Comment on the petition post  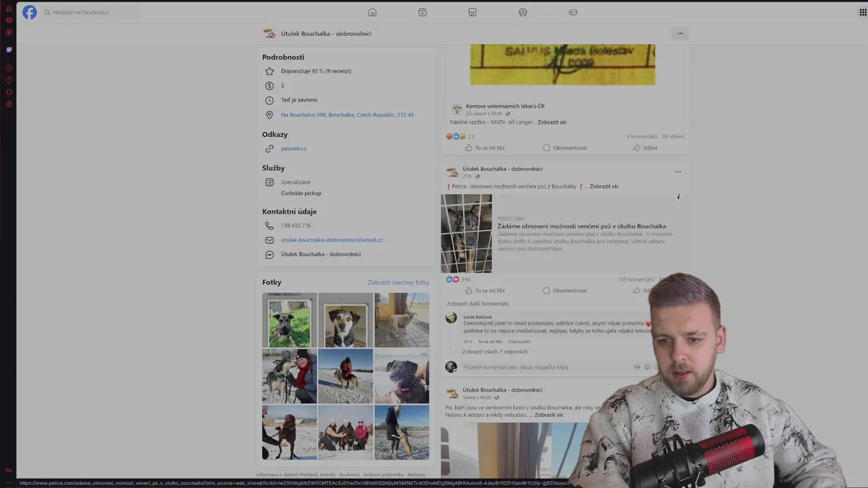click(x=565, y=291)
